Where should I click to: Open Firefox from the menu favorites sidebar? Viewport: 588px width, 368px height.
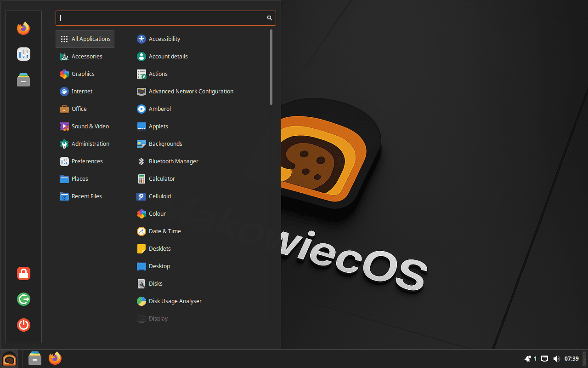[23, 29]
